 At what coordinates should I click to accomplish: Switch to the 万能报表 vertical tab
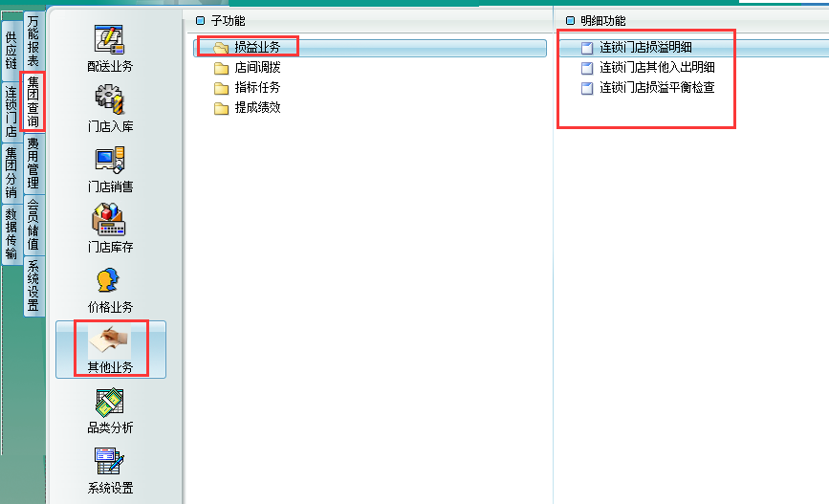pyautogui.click(x=33, y=41)
